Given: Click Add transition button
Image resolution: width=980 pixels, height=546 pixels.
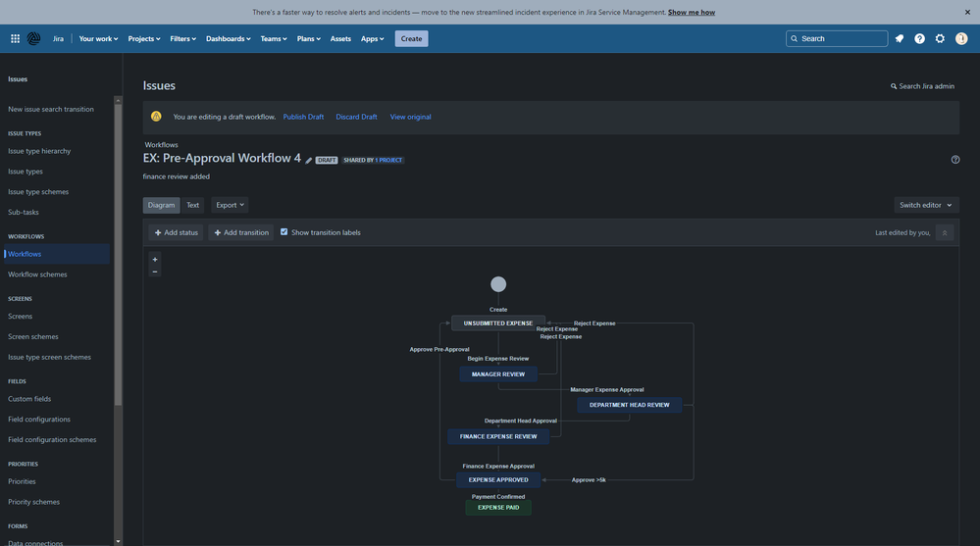Looking at the screenshot, I should coord(241,232).
